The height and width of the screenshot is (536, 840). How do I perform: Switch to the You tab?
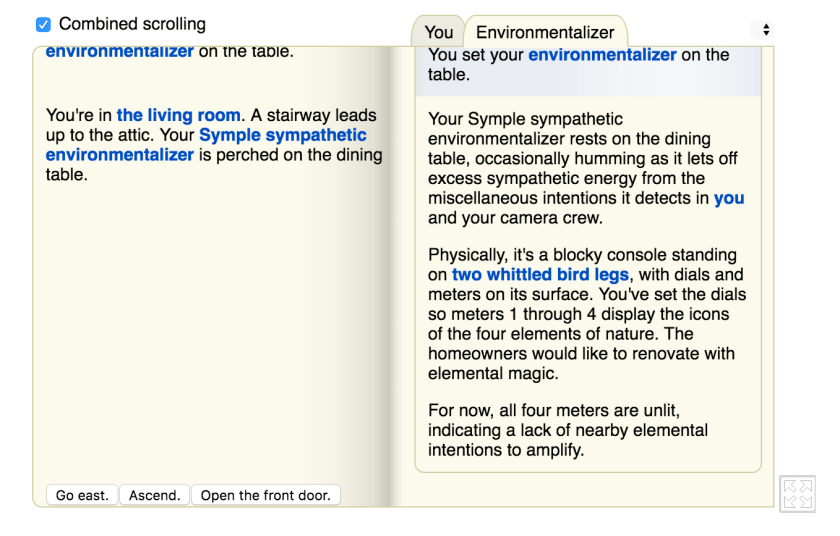438,32
